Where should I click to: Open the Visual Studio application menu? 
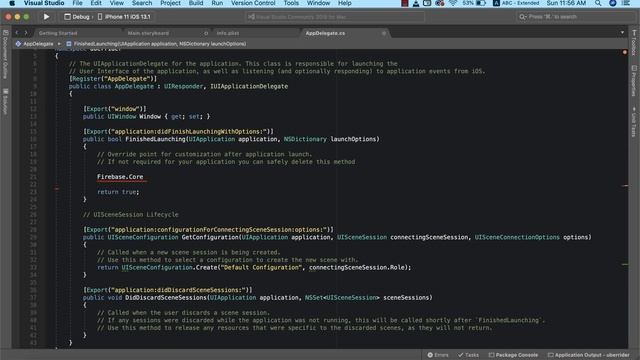tap(44, 3)
